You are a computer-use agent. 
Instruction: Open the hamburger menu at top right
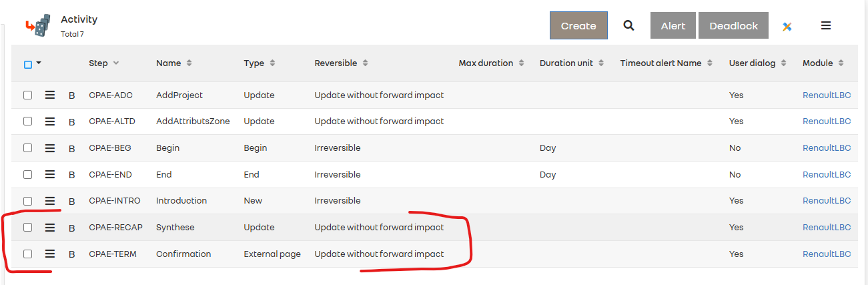[826, 25]
